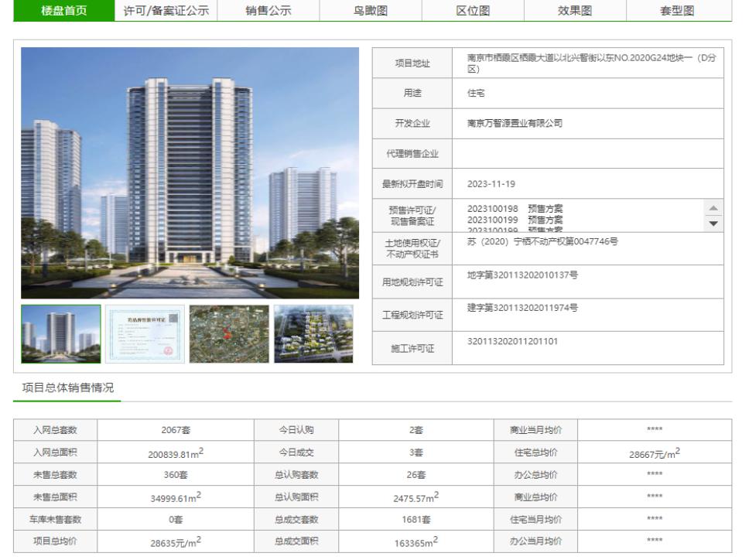
Task: Click the 南京万智源置业有限公司 developer name
Action: pyautogui.click(x=515, y=123)
